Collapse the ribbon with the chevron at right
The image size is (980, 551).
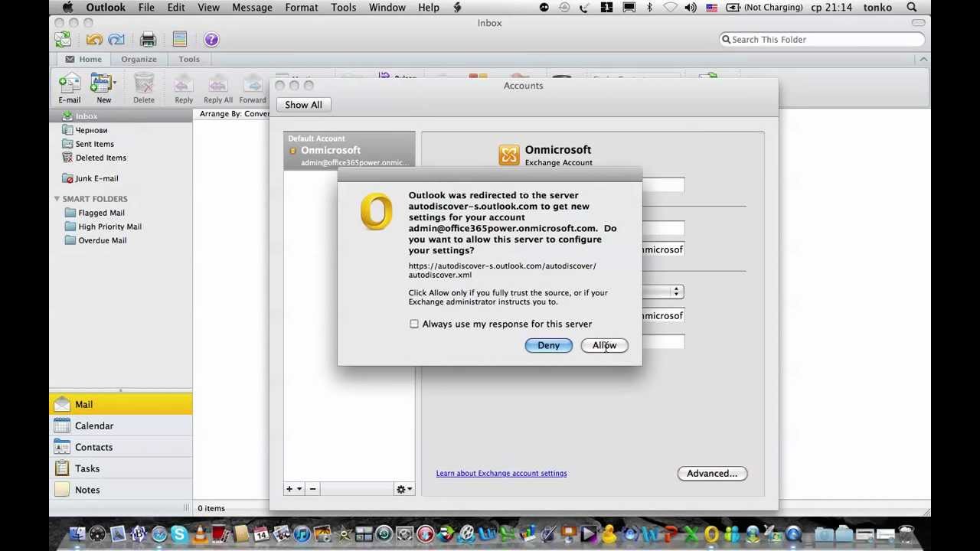click(923, 59)
